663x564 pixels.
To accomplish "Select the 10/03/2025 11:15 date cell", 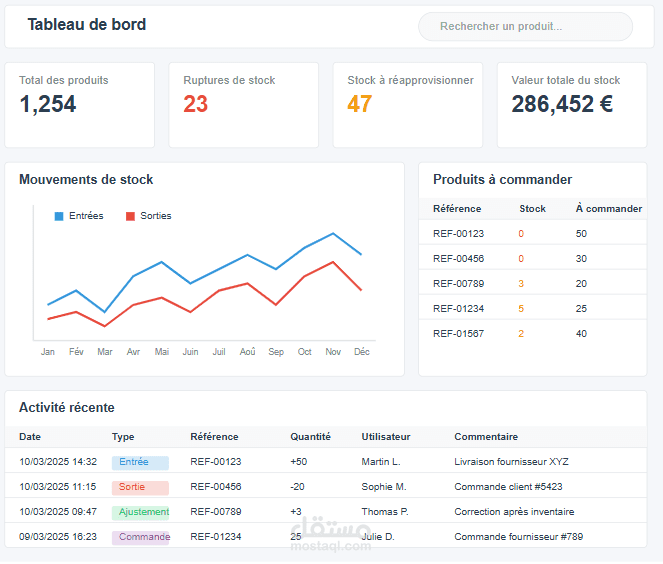I will (58, 487).
